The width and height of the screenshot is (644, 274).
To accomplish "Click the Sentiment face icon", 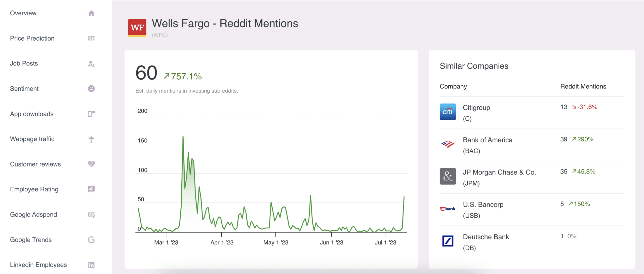I will coord(91,89).
